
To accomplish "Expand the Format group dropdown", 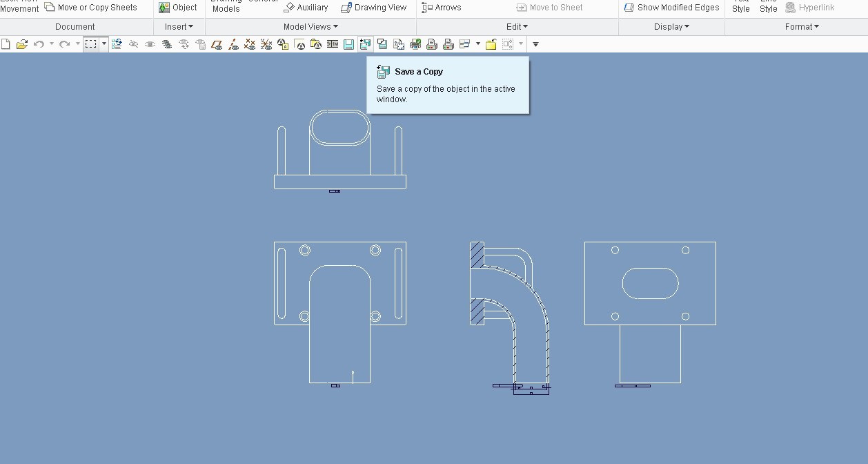I will (x=802, y=27).
